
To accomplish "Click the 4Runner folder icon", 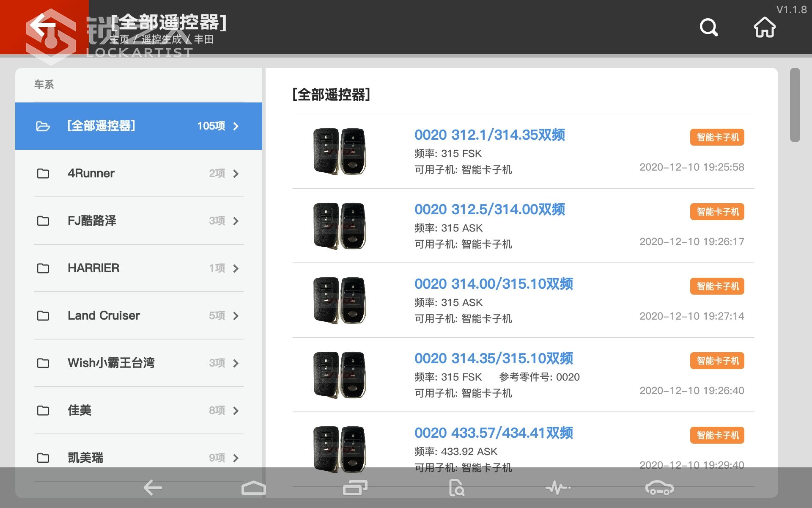I will tap(43, 174).
